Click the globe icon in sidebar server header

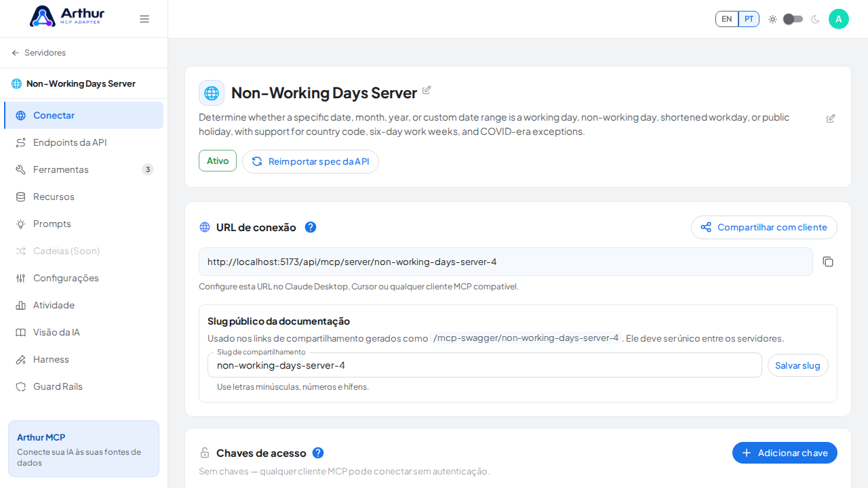(x=16, y=83)
